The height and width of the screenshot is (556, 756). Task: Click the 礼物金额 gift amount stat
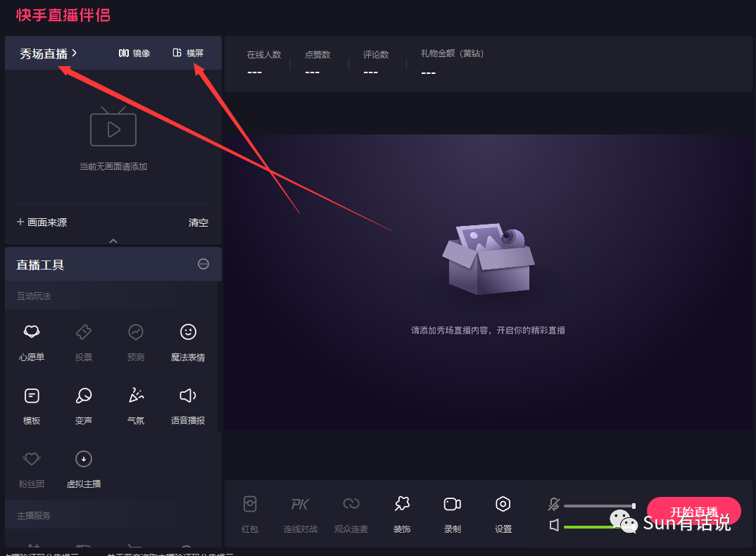pos(452,63)
